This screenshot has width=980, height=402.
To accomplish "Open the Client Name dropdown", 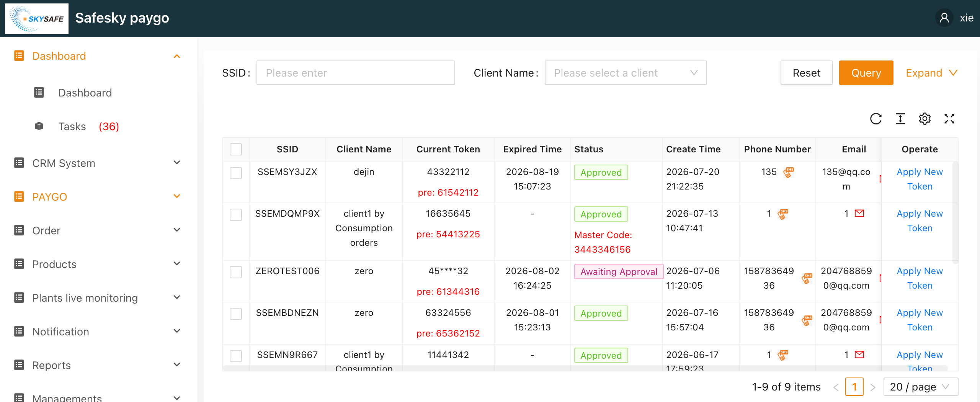I will coord(626,73).
